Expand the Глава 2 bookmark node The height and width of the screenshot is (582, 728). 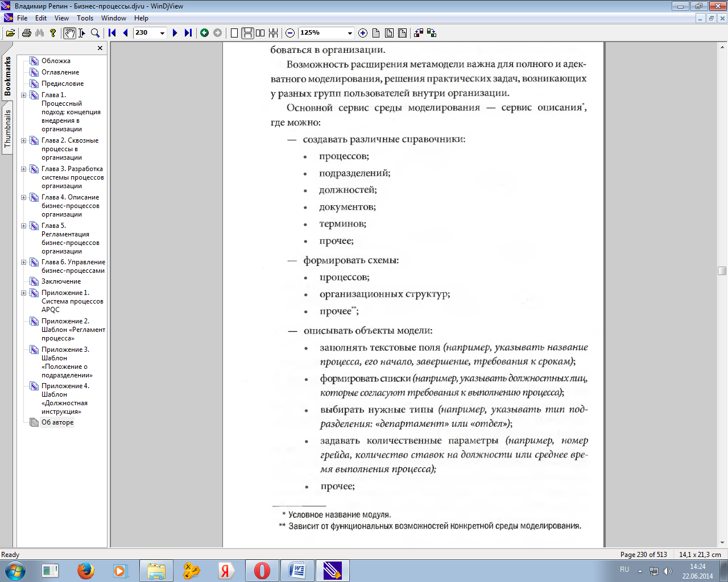click(24, 140)
